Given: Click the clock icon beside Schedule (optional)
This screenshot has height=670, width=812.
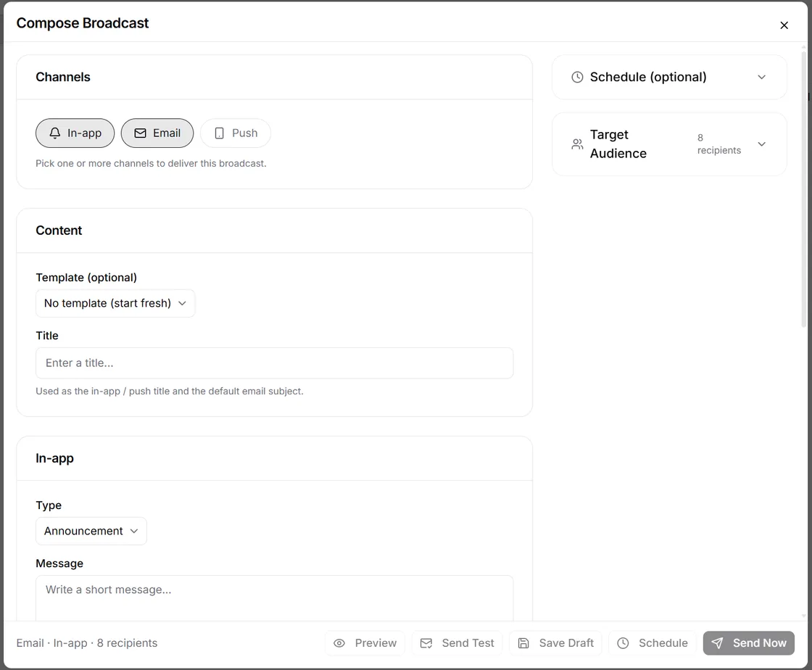Looking at the screenshot, I should [x=577, y=77].
